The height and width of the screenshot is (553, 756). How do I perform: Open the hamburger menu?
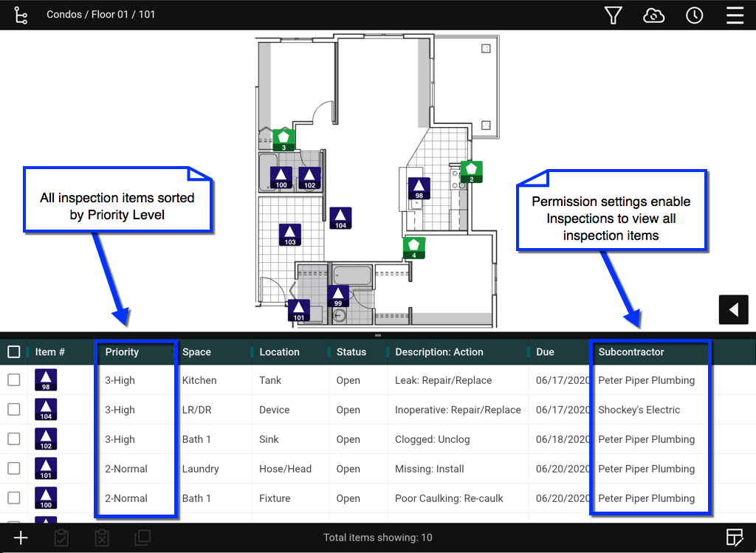[735, 16]
